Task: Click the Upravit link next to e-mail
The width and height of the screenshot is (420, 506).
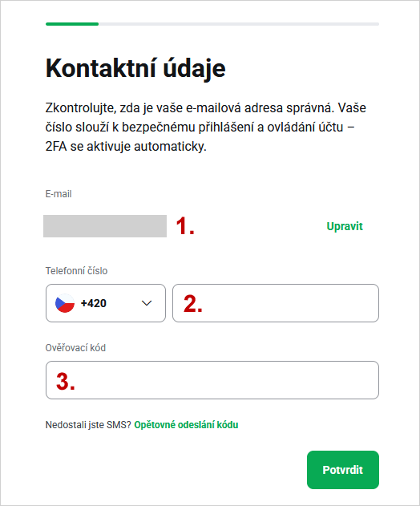Action: coord(345,226)
